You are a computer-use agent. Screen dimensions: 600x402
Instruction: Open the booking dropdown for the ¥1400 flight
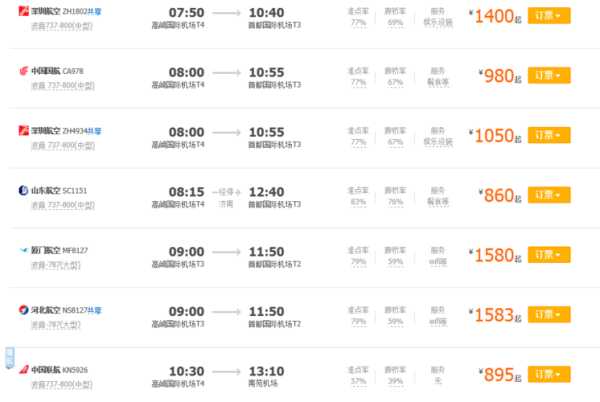[549, 16]
